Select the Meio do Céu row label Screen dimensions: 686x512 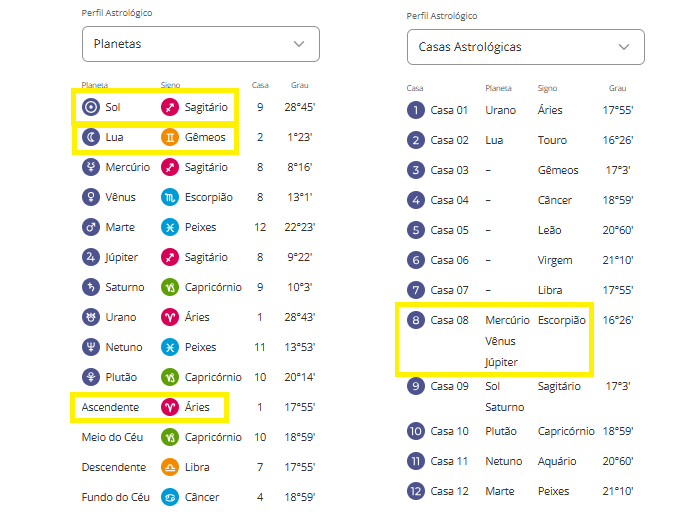(112, 437)
